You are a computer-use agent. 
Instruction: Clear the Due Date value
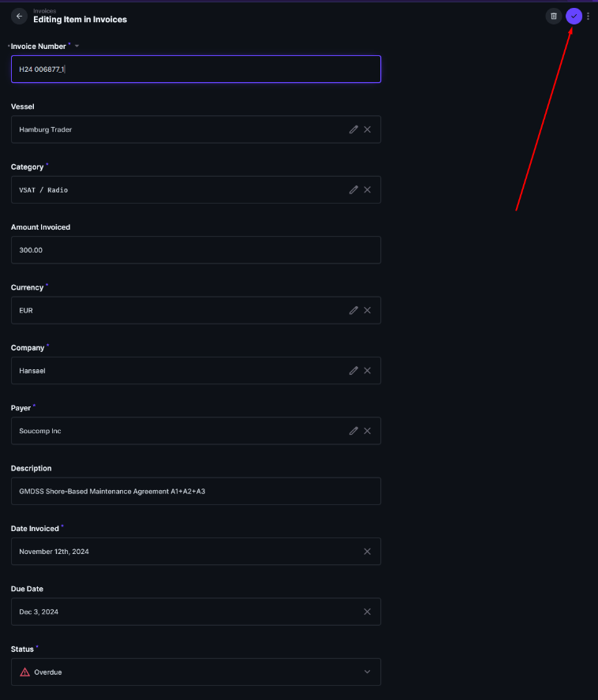pos(368,612)
